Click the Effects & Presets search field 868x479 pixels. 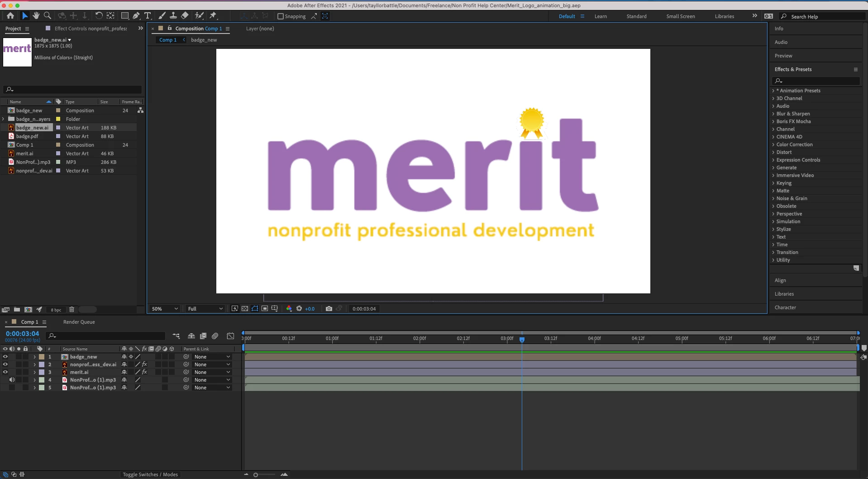[816, 81]
